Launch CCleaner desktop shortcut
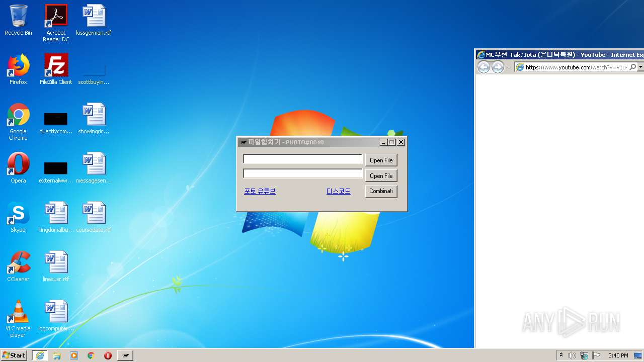Image resolution: width=644 pixels, height=362 pixels. [x=18, y=266]
